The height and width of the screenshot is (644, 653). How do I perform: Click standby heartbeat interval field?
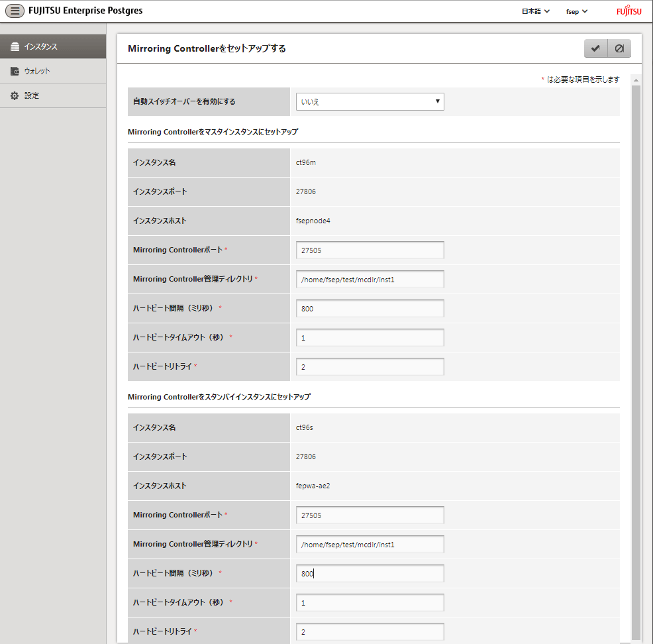click(x=370, y=573)
